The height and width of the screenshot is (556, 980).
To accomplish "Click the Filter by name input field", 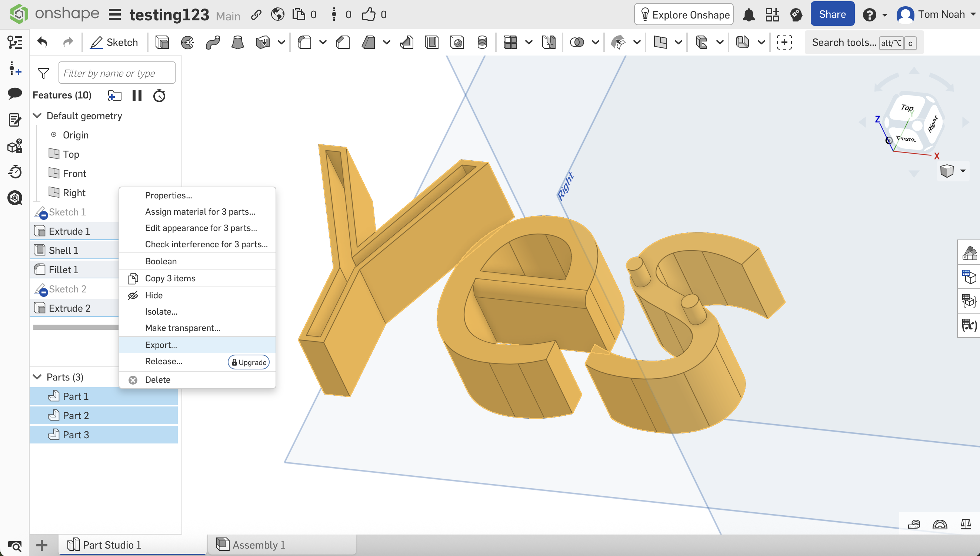I will (x=117, y=73).
